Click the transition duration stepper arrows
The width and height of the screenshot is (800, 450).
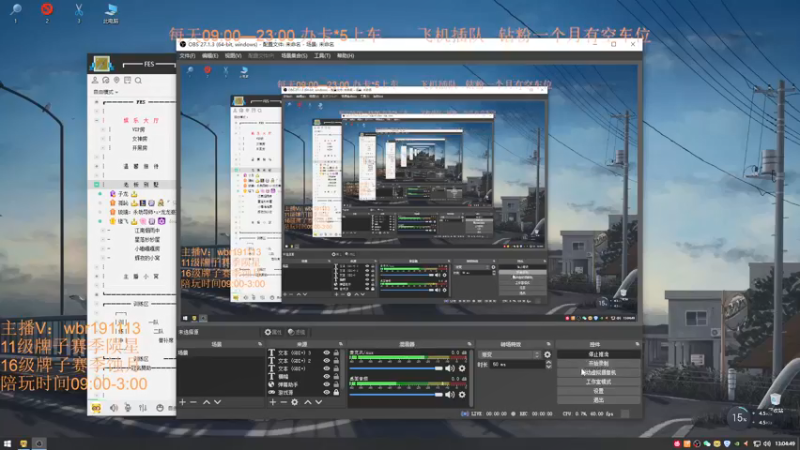[548, 364]
